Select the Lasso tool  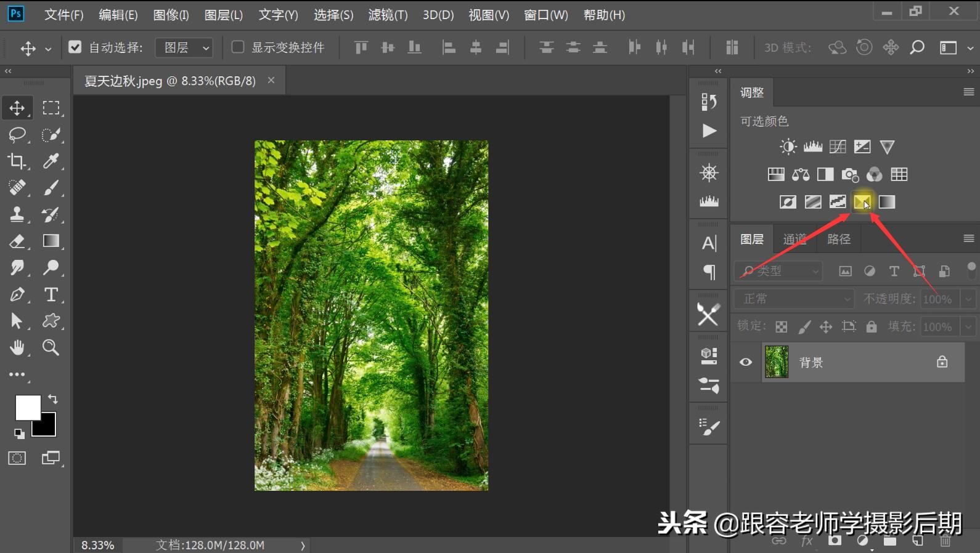[x=17, y=134]
